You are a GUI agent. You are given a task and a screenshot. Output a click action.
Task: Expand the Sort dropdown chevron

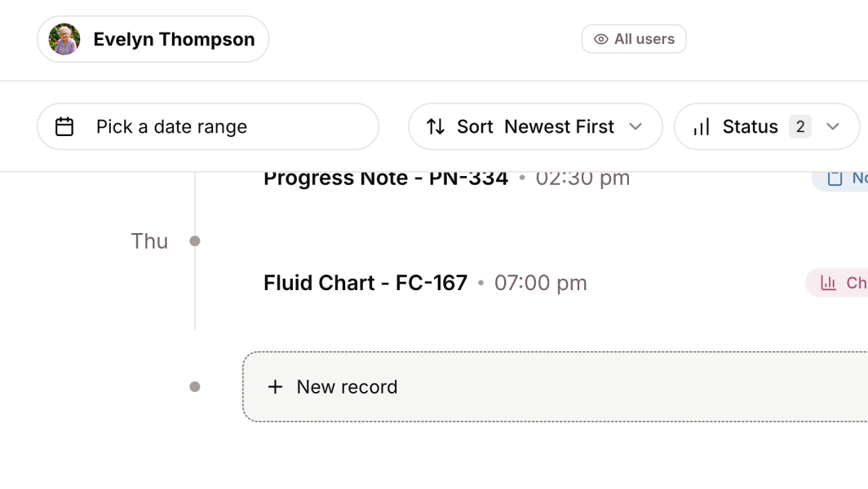coord(636,127)
